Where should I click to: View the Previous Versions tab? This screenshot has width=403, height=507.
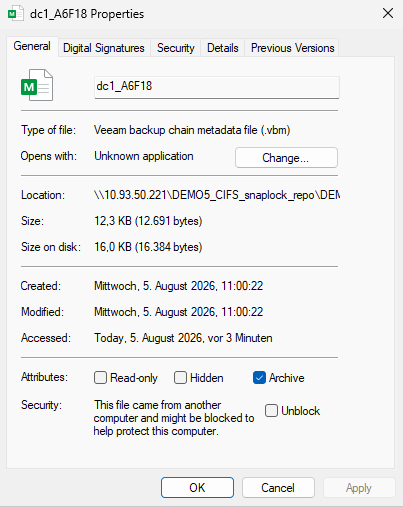pos(292,48)
